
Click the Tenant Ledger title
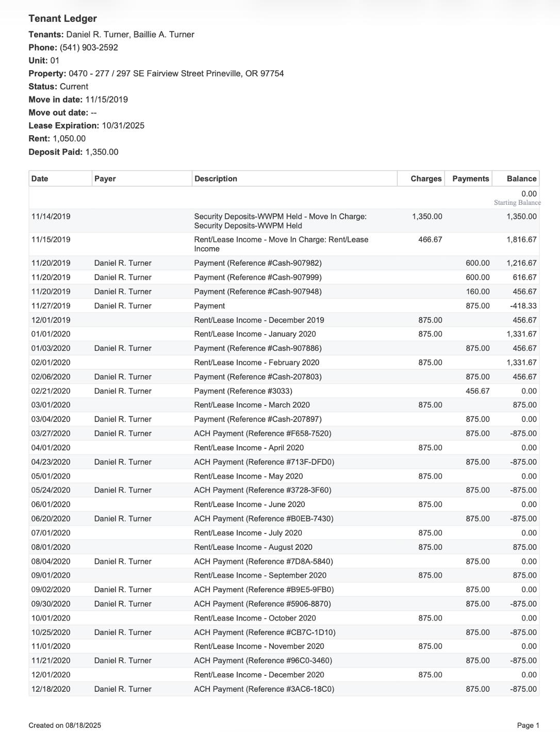[x=63, y=19]
